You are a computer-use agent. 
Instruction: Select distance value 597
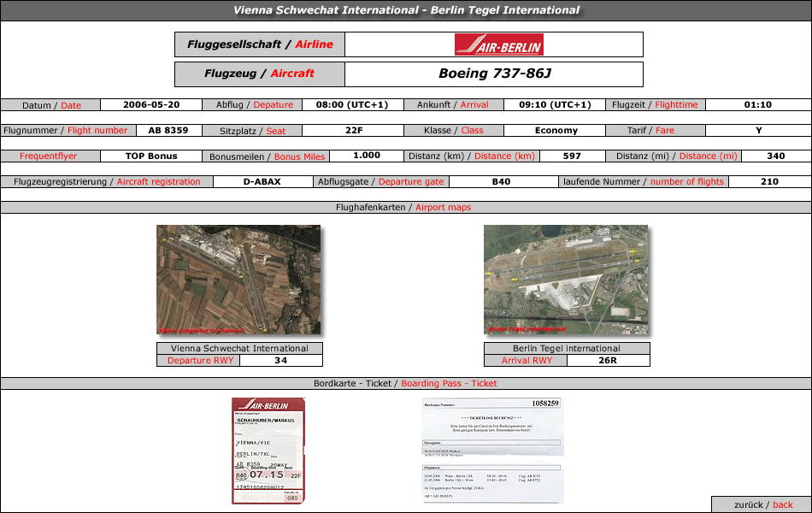[x=572, y=156]
